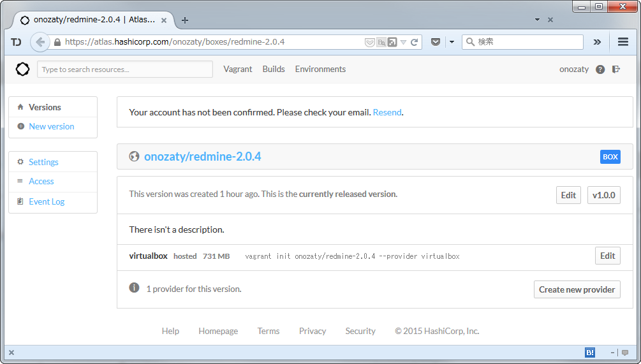The image size is (641, 364).
Task: Click the translate icon in address bar
Action: (x=381, y=42)
